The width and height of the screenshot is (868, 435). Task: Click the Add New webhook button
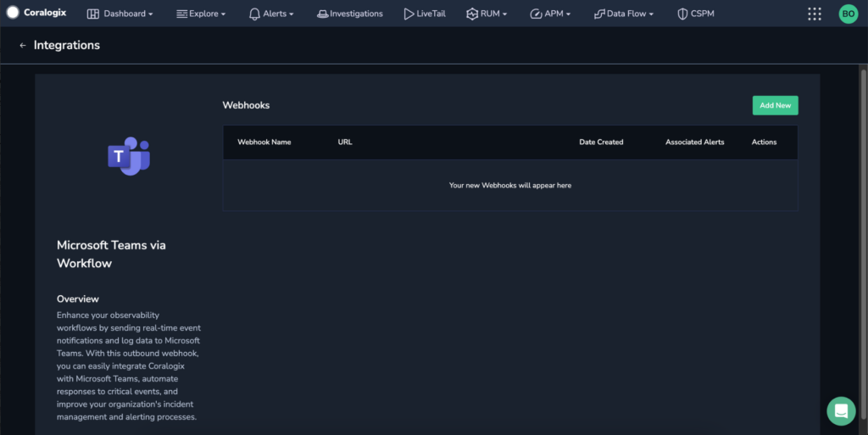[775, 105]
